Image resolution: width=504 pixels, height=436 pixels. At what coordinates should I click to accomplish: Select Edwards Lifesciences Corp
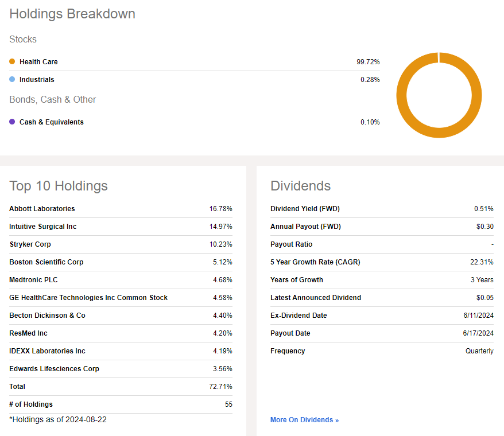click(54, 369)
